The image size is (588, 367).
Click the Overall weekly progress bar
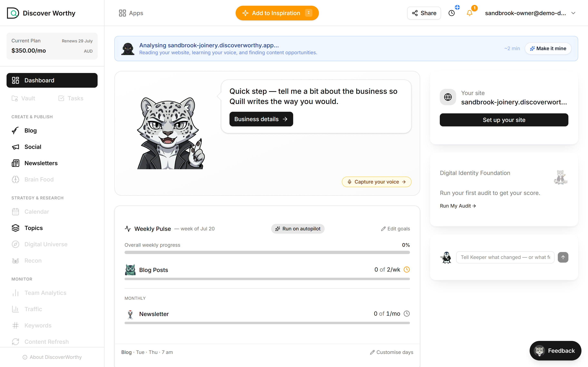[267, 252]
